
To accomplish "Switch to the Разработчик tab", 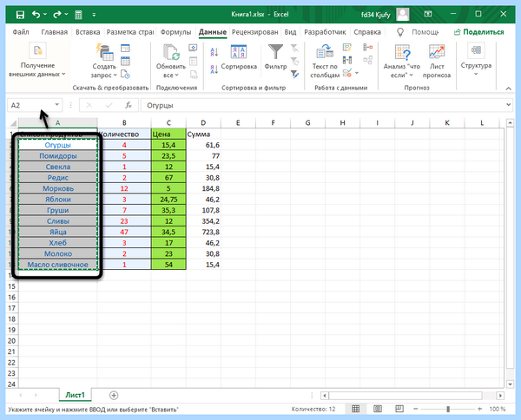I will point(325,32).
